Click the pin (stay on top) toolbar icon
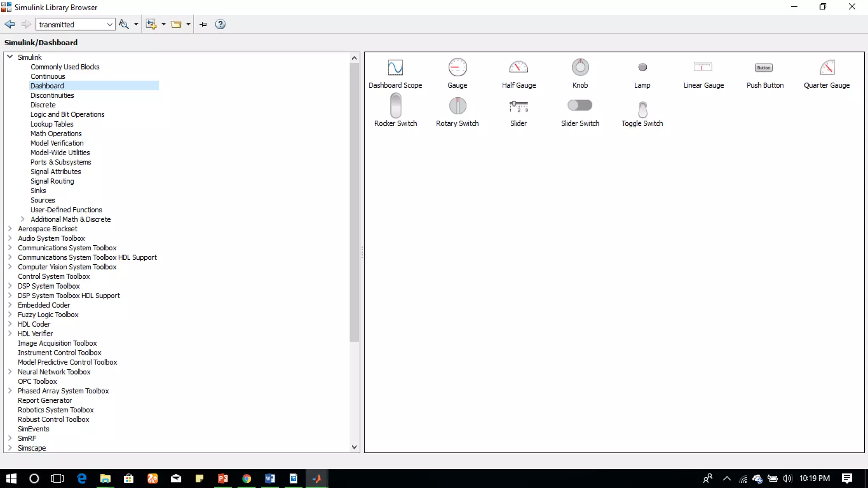 pos(203,25)
